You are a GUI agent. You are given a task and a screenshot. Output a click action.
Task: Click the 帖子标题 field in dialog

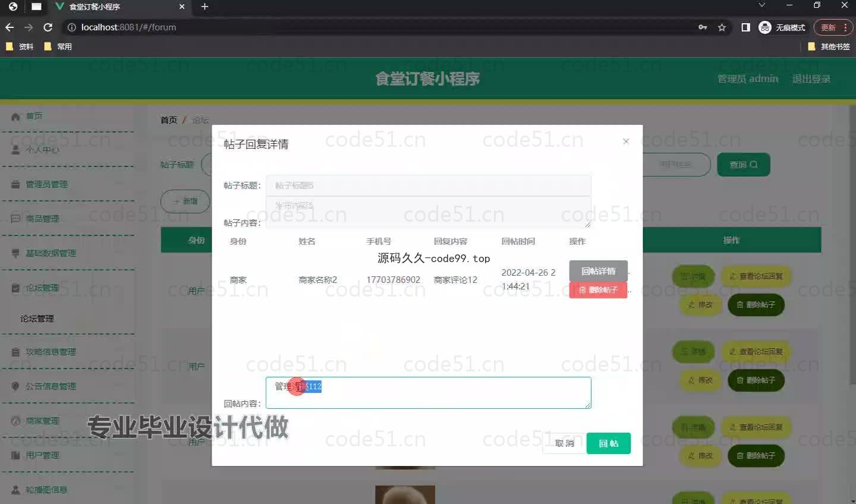429,185
